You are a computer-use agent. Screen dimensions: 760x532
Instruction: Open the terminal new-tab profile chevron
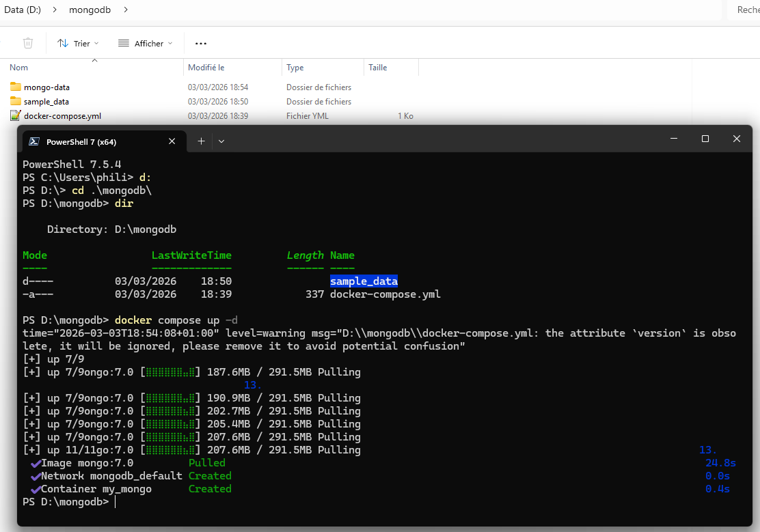pos(221,141)
